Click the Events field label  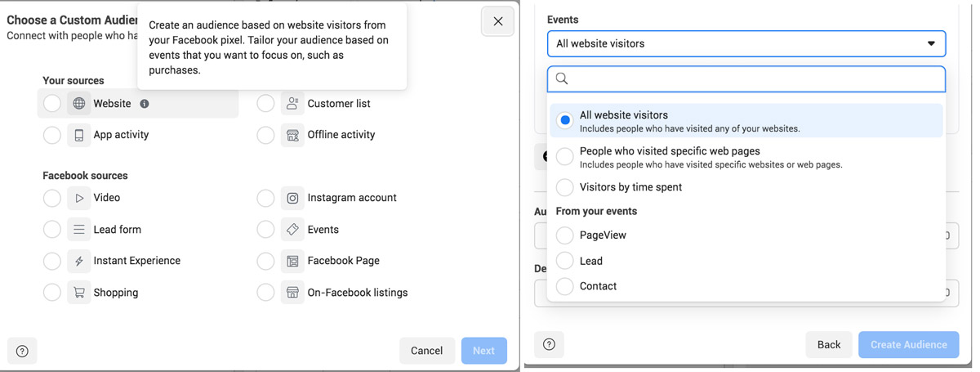tap(563, 20)
